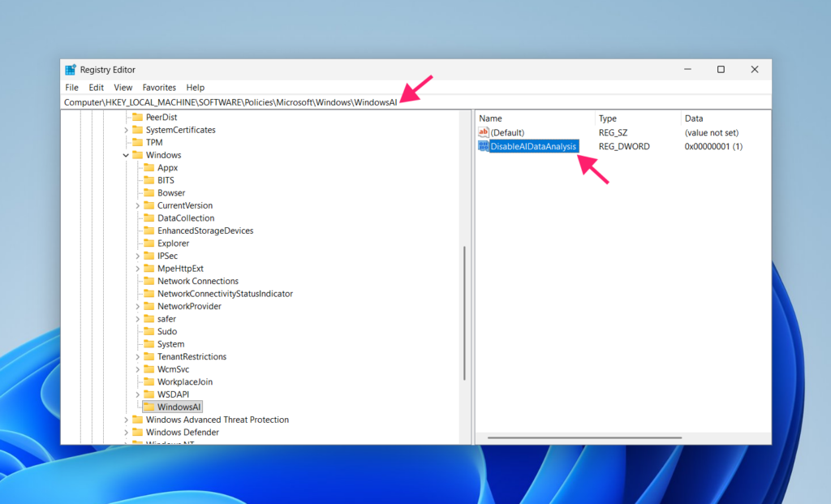Image resolution: width=831 pixels, height=504 pixels.
Task: Close the Registry Editor window
Action: (x=755, y=70)
